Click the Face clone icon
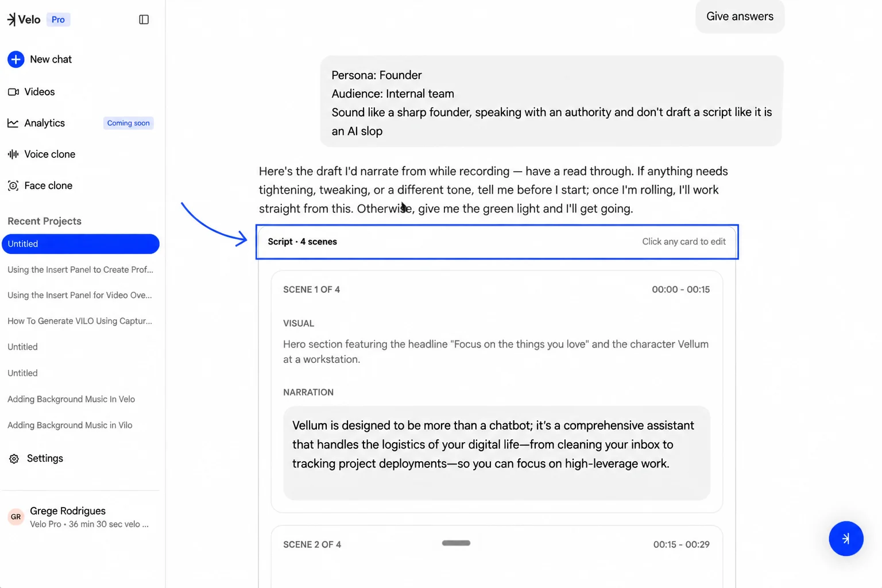882x588 pixels. pos(13,185)
